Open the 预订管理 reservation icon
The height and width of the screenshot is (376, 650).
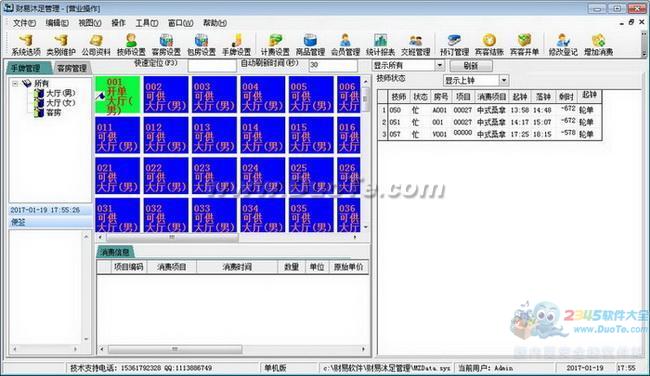coord(454,45)
